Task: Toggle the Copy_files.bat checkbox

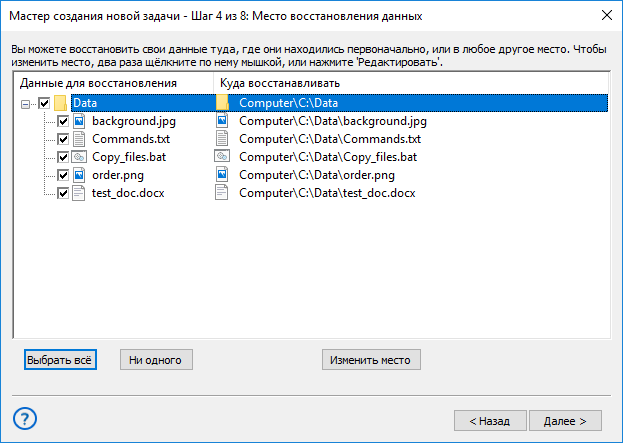Action: pyautogui.click(x=63, y=157)
